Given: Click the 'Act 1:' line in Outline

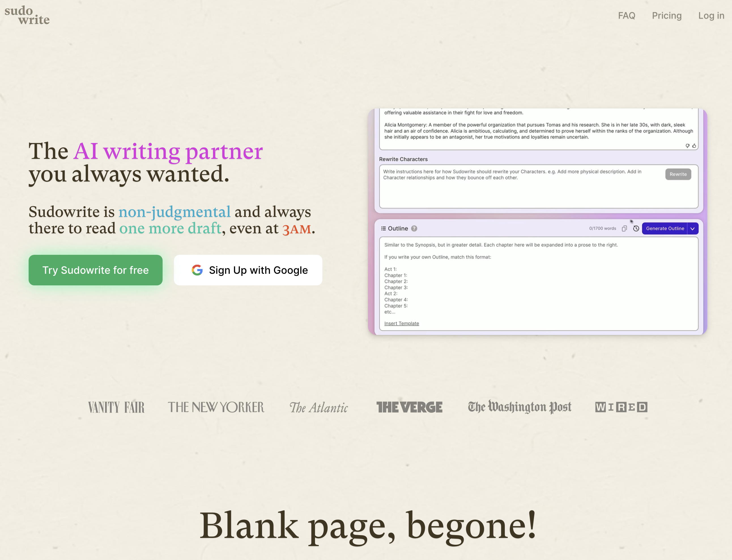Looking at the screenshot, I should pos(391,269).
